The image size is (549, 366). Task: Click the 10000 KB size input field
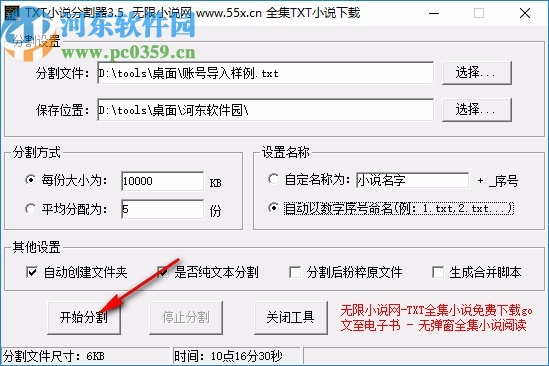tap(162, 181)
